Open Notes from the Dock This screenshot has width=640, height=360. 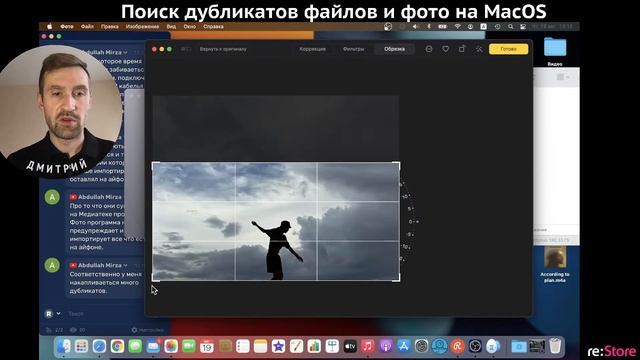pyautogui.click(x=260, y=347)
